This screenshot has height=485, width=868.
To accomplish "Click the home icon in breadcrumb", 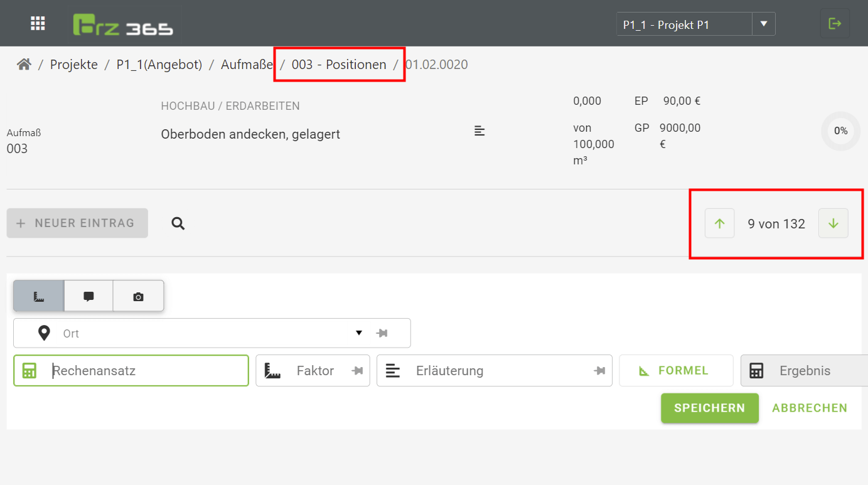I will 24,64.
